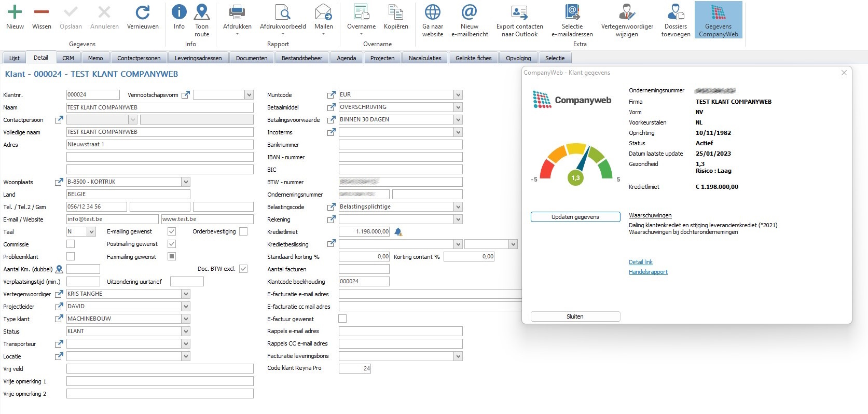Expand the Vennootschapsvorm dropdown
The height and width of the screenshot is (414, 868).
(x=249, y=95)
